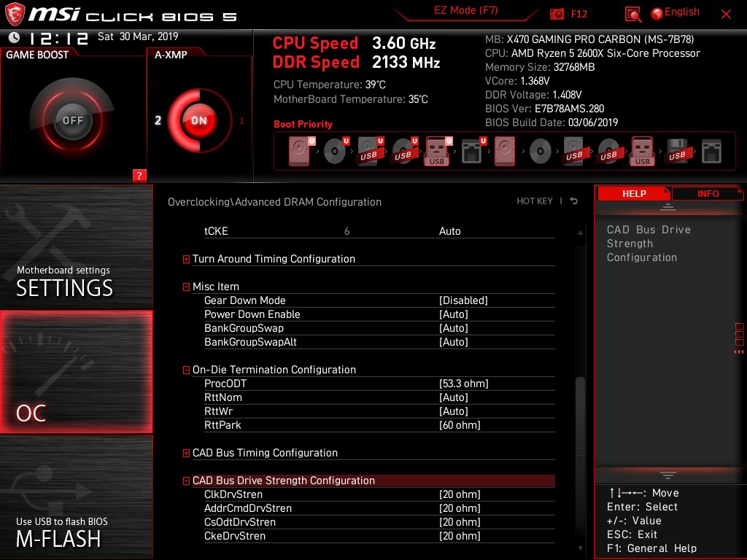Click the Boot Priority heading
Screen dimensions: 747x560
[x=303, y=124]
